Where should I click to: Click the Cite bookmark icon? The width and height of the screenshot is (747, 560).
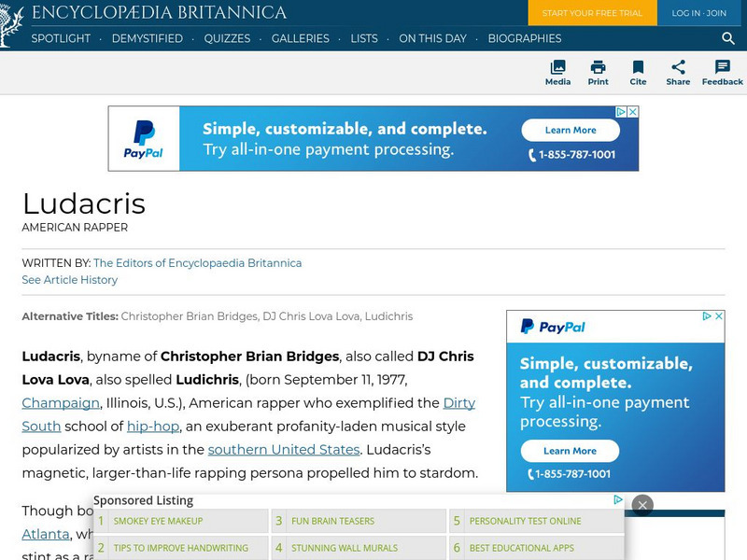tap(638, 73)
